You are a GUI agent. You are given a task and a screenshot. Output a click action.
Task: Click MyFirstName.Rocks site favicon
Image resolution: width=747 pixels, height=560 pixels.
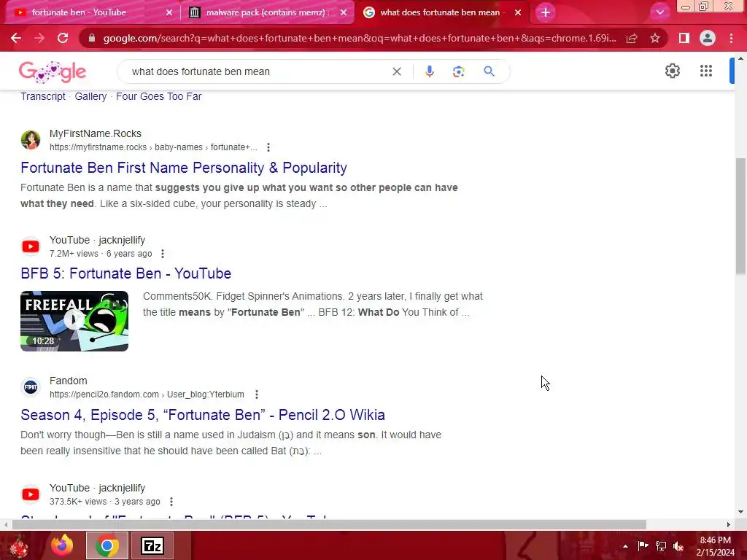pos(31,140)
